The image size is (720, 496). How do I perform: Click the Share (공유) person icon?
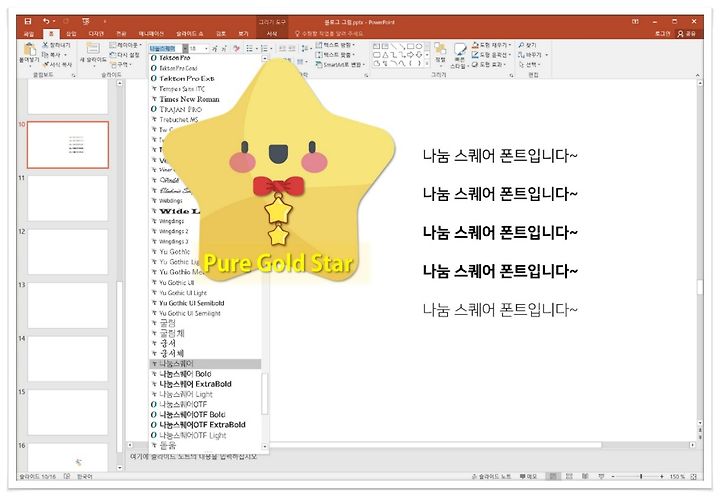(x=681, y=34)
